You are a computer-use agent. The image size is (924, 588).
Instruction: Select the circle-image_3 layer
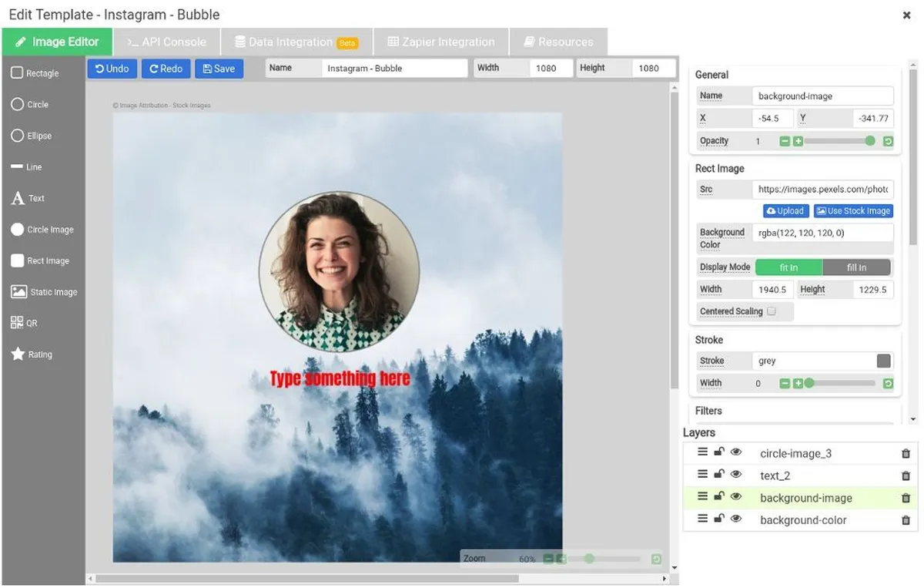point(795,454)
